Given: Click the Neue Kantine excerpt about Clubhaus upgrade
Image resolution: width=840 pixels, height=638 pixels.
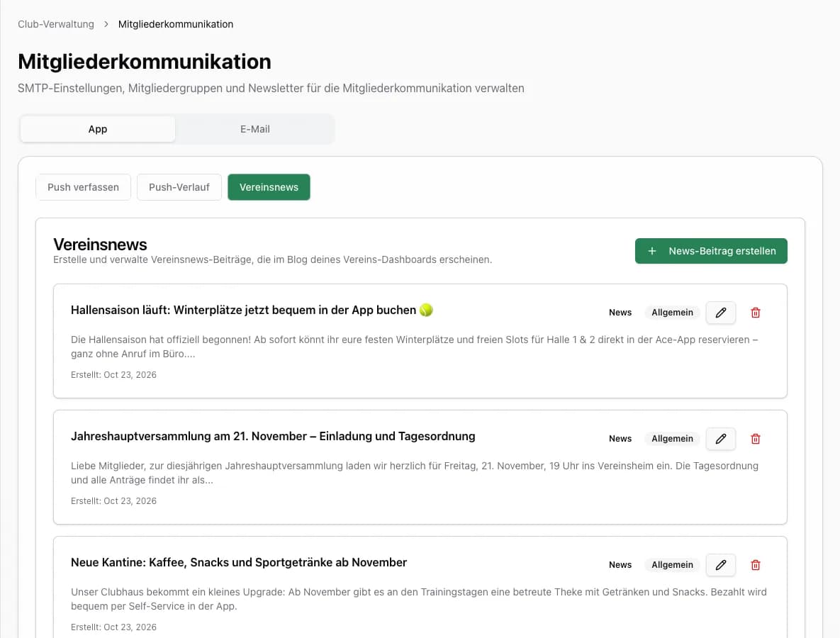Looking at the screenshot, I should pyautogui.click(x=418, y=599).
